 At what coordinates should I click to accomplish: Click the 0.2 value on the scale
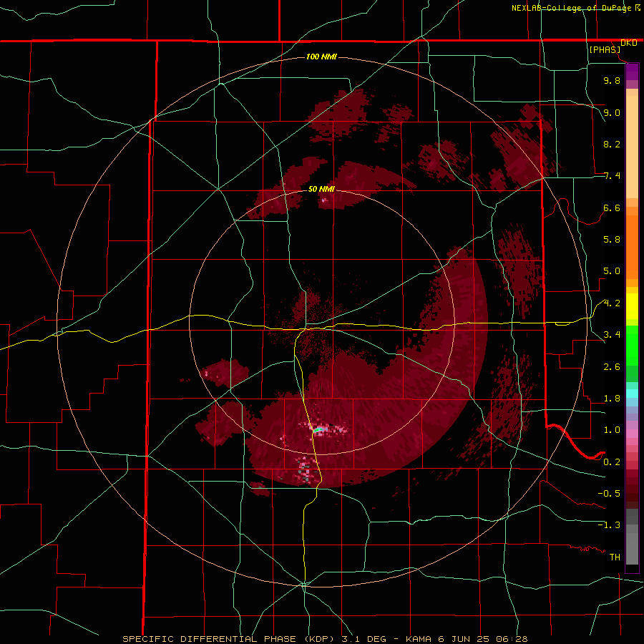tap(612, 462)
